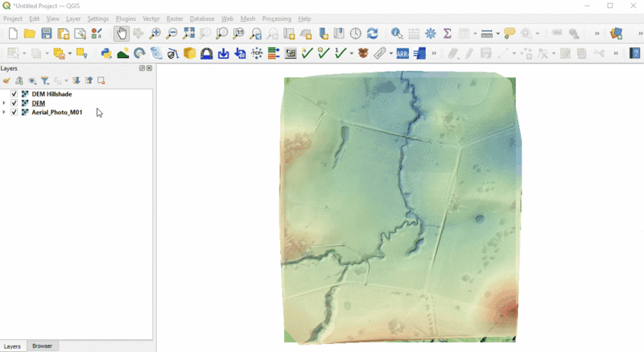The width and height of the screenshot is (644, 352).
Task: Open the Processing Toolbox gear icon
Action: click(x=431, y=34)
